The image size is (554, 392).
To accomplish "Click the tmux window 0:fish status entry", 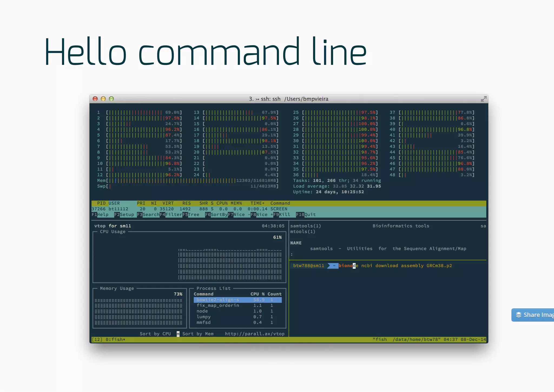I will point(116,340).
